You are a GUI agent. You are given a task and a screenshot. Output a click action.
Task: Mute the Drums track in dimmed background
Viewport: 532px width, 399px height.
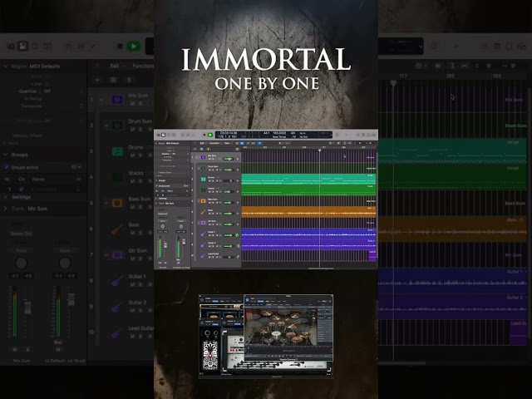133,155
